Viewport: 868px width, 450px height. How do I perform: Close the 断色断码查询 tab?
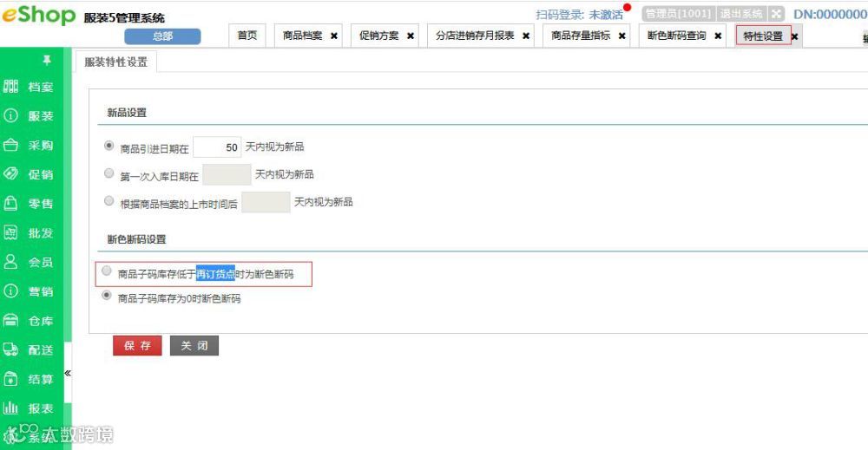(x=718, y=36)
